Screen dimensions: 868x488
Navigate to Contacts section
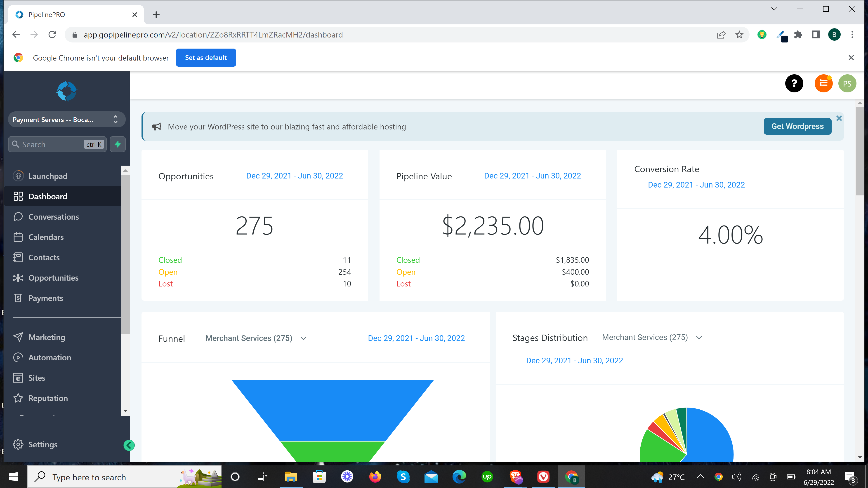point(44,257)
